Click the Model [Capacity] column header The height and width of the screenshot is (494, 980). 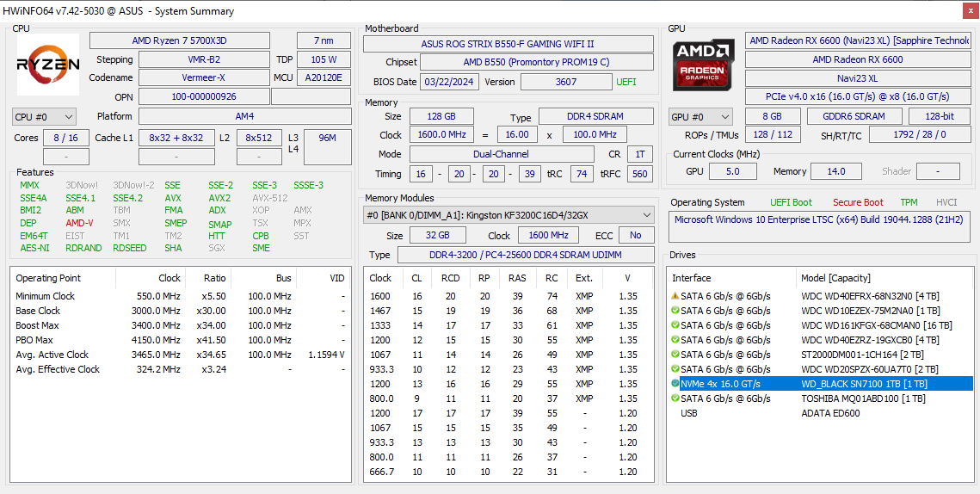pos(884,278)
